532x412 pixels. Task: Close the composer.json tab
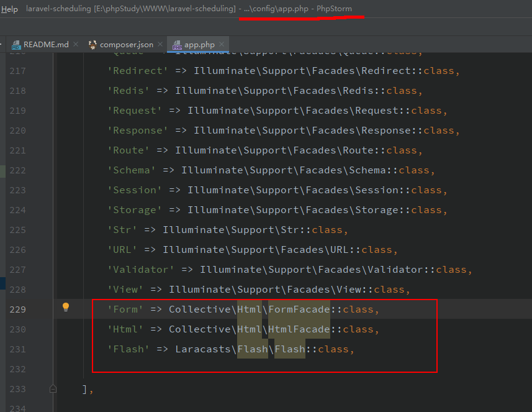click(160, 45)
